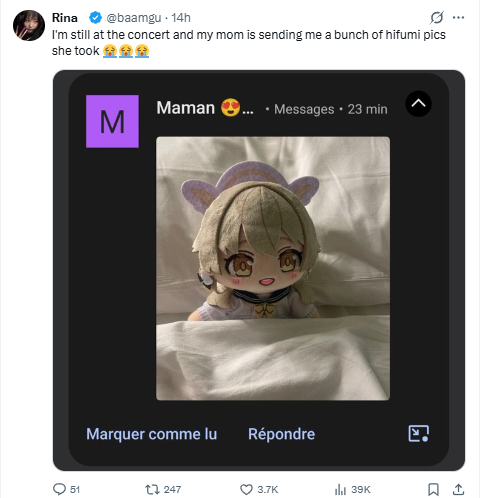480x498 pixels.
Task: Collapse notification with the chevron-up button
Action: (x=418, y=104)
